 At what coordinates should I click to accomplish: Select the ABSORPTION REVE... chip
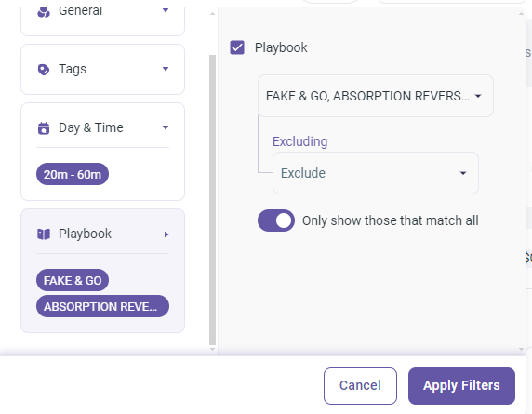(x=102, y=306)
